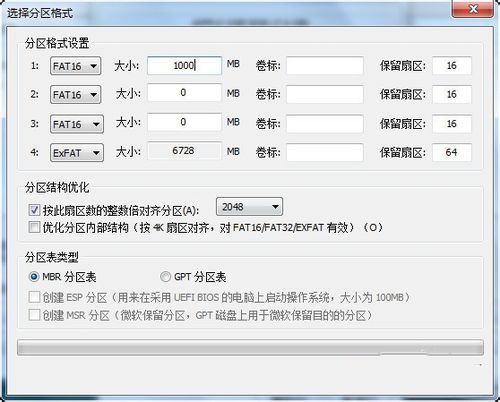
Task: Click partition 4 volume label field
Action: tap(325, 152)
